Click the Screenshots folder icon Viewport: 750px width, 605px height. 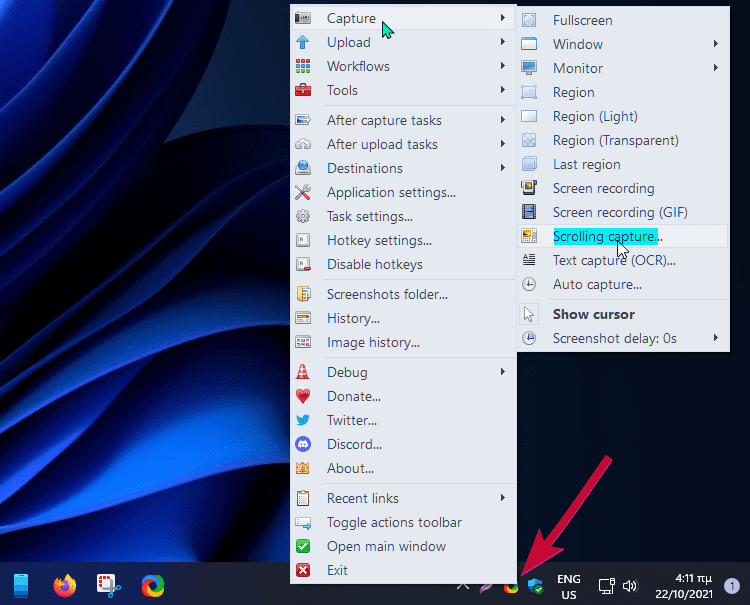(x=303, y=294)
